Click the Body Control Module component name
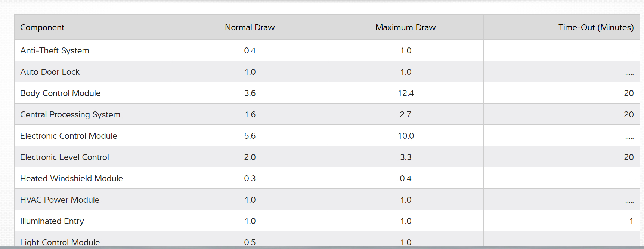Image resolution: width=644 pixels, height=249 pixels. click(x=60, y=93)
